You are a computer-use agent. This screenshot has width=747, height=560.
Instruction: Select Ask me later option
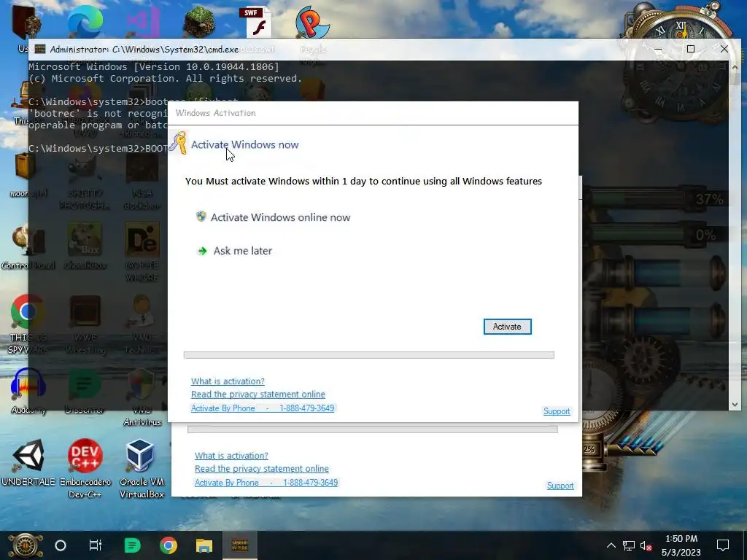pyautogui.click(x=242, y=251)
